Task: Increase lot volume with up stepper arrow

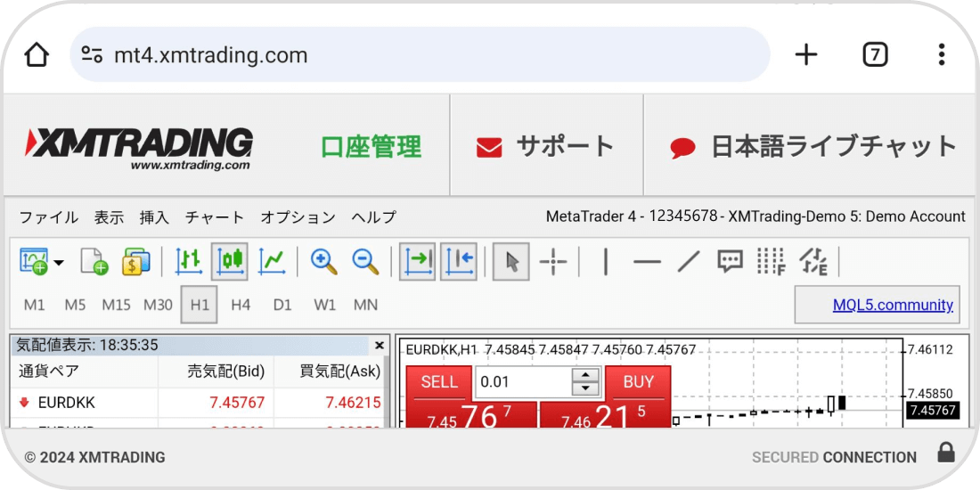Action: tap(585, 374)
